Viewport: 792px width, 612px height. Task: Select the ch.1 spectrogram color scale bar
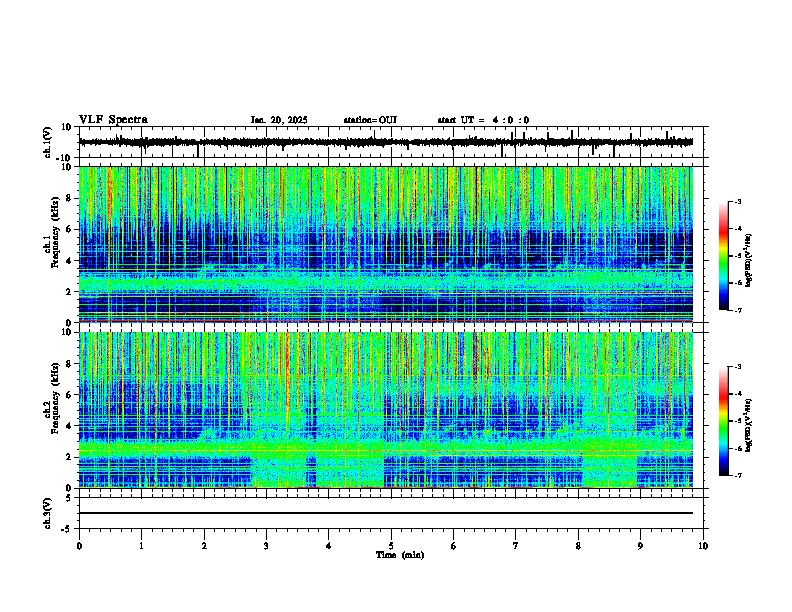(723, 256)
